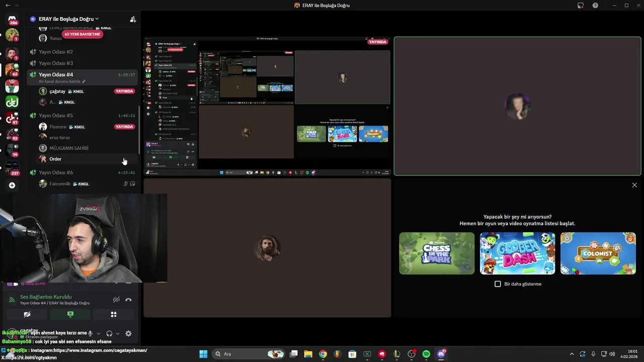
Task: Dismiss the activity suggestions with X
Action: [x=634, y=185]
